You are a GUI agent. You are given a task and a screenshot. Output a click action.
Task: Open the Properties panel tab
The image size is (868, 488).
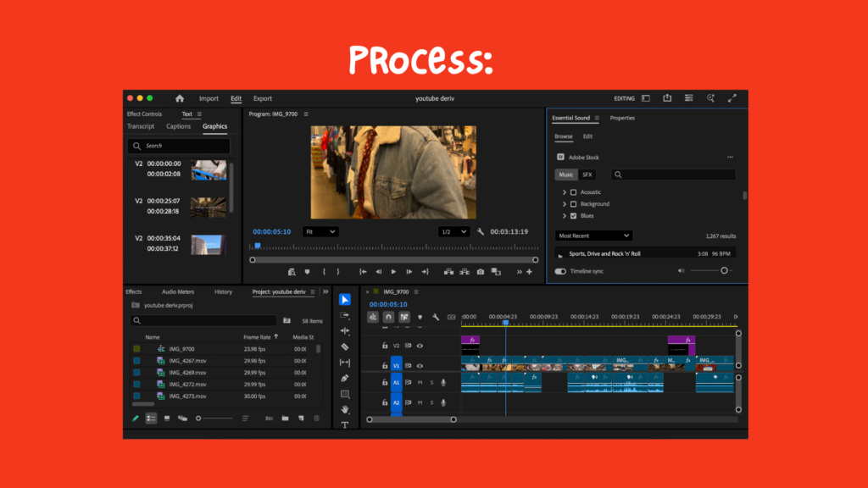tap(622, 118)
